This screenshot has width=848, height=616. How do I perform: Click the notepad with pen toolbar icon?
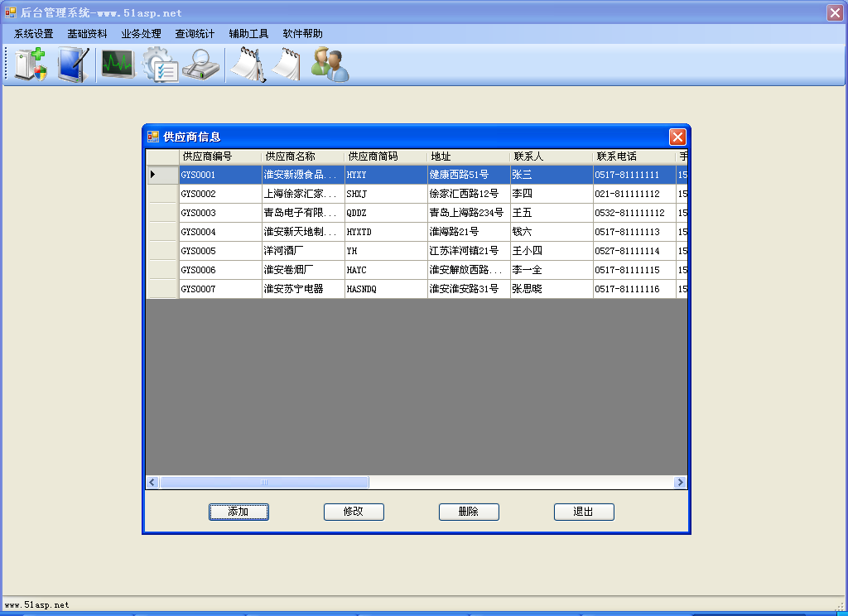pyautogui.click(x=248, y=65)
